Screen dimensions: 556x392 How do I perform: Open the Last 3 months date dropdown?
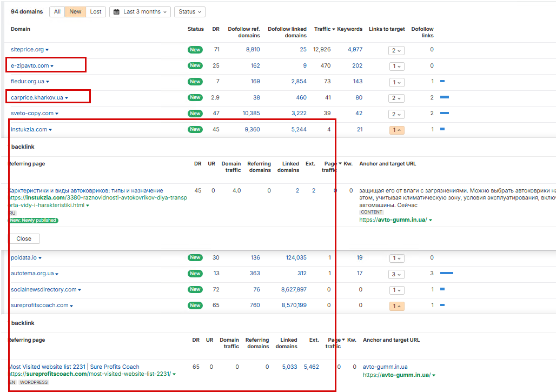[x=140, y=12]
